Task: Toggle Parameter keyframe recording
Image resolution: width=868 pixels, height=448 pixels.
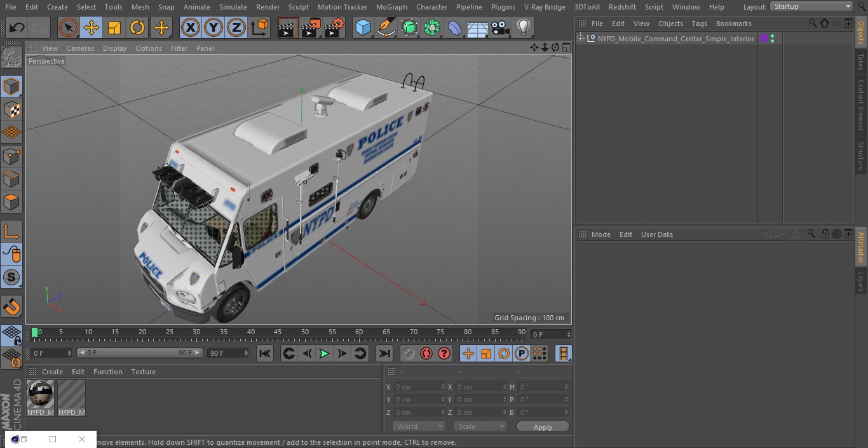Action: pos(522,353)
